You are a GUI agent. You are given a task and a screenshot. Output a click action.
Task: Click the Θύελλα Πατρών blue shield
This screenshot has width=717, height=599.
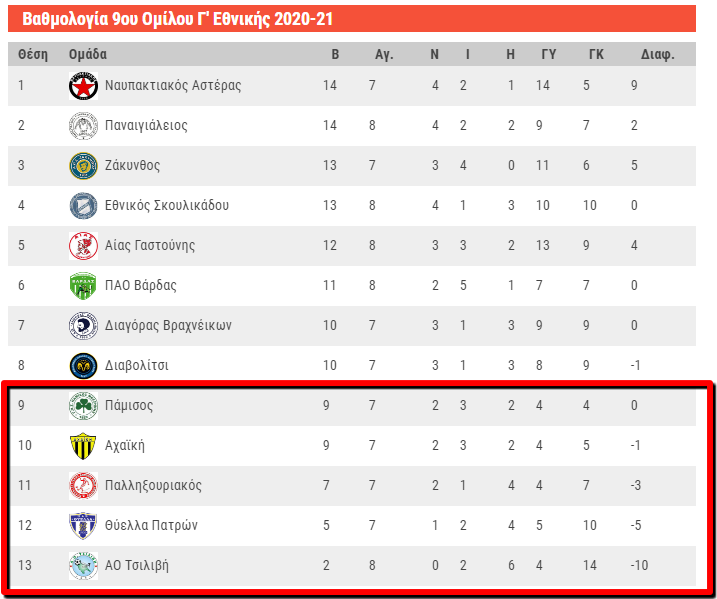pos(83,526)
